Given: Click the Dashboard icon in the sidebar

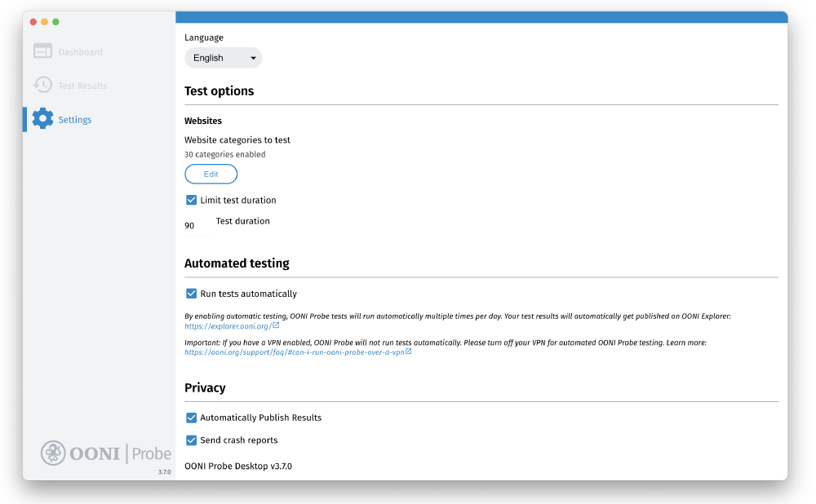Looking at the screenshot, I should point(42,51).
